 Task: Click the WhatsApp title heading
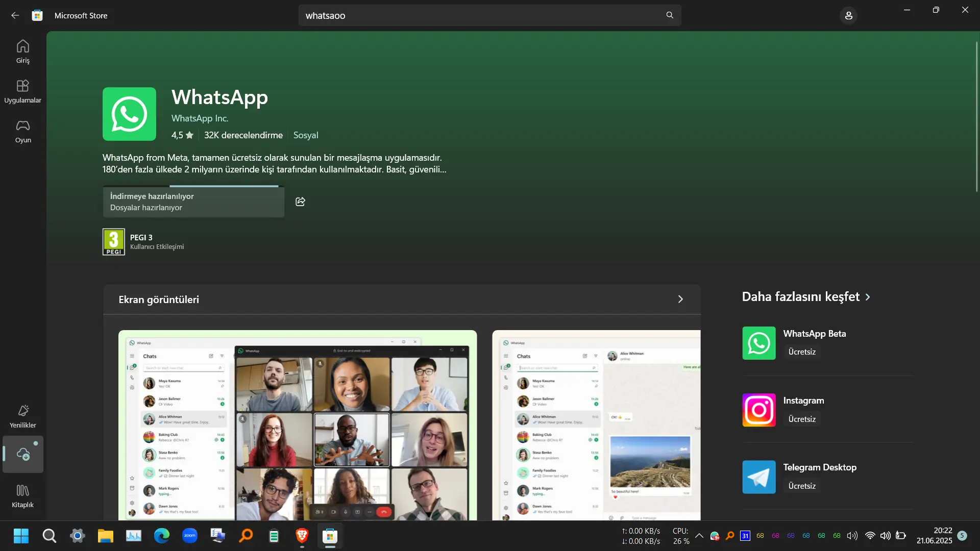click(219, 97)
